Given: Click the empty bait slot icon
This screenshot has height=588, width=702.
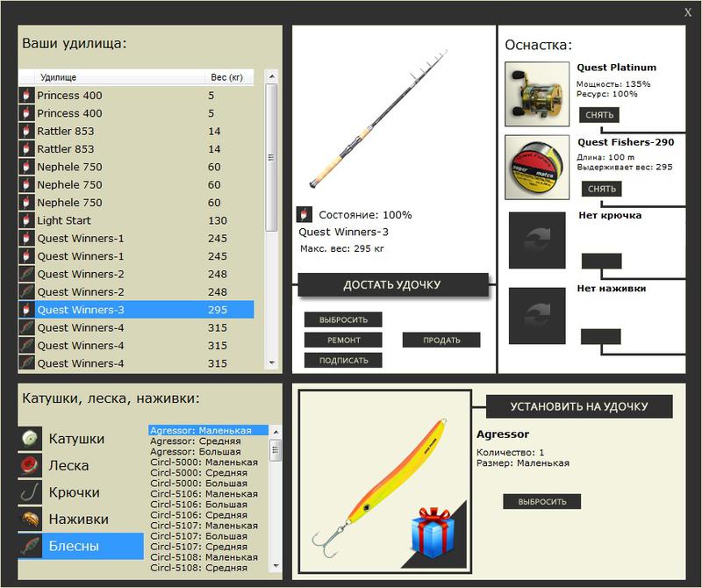Looking at the screenshot, I should [537, 316].
